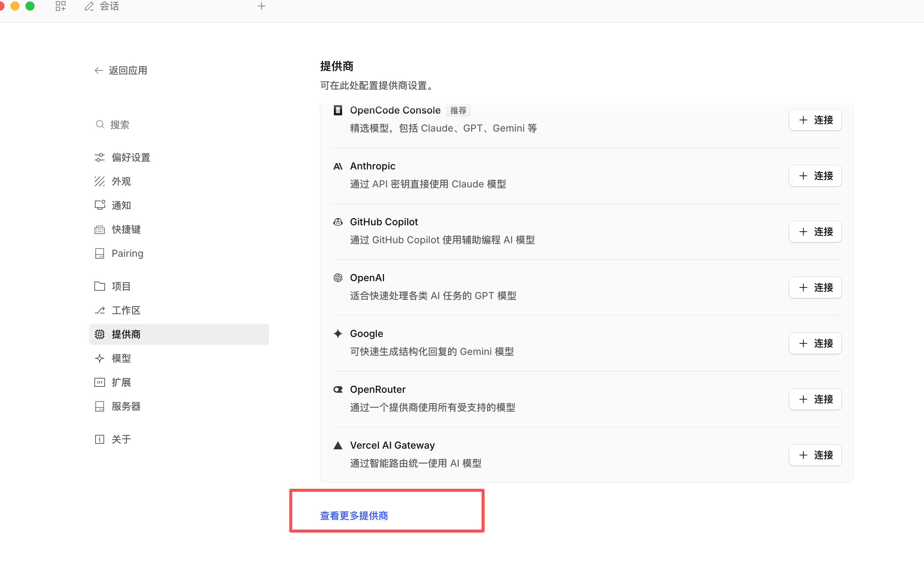This screenshot has width=924, height=575.
Task: Click the OpenRouter logo icon
Action: (x=338, y=390)
